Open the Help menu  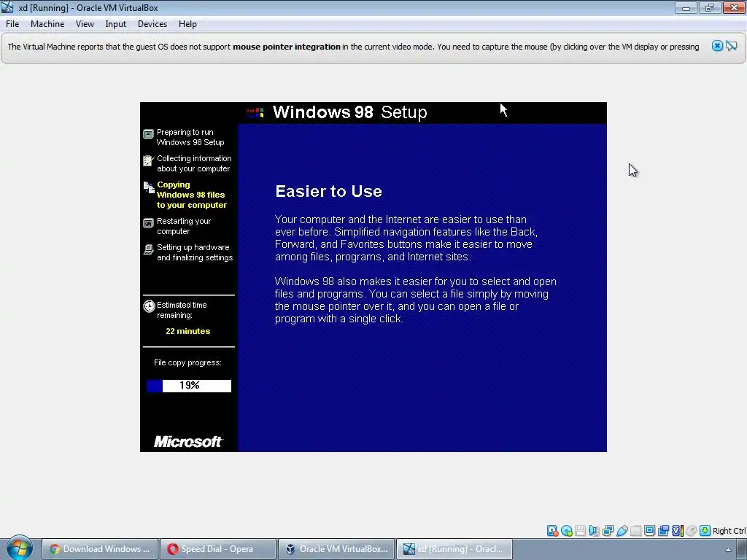[187, 24]
